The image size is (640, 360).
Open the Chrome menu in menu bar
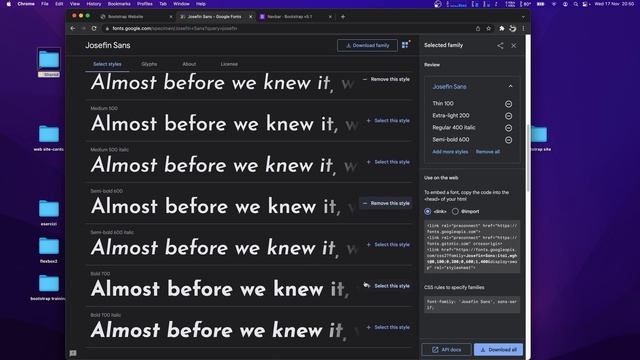pos(26,4)
